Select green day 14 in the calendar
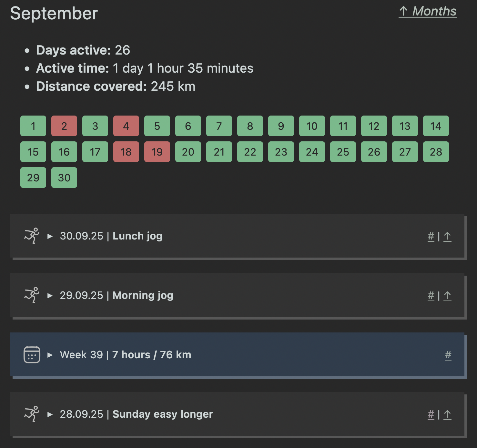 point(436,126)
